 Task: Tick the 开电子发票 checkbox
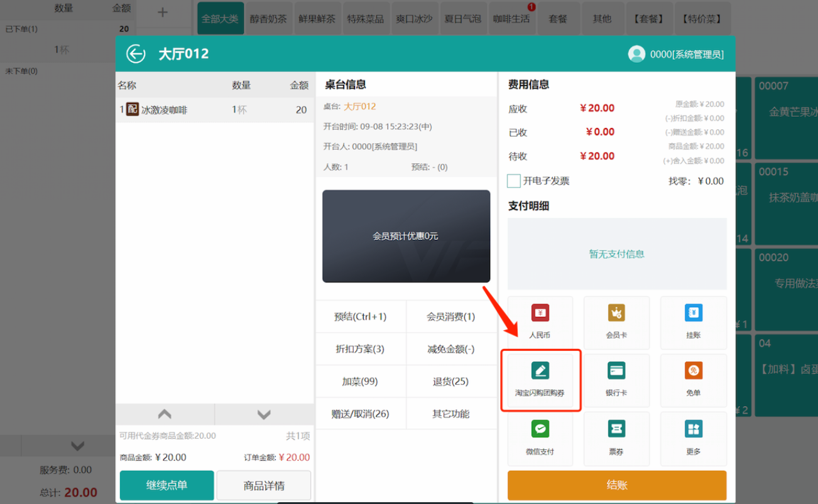pos(513,181)
